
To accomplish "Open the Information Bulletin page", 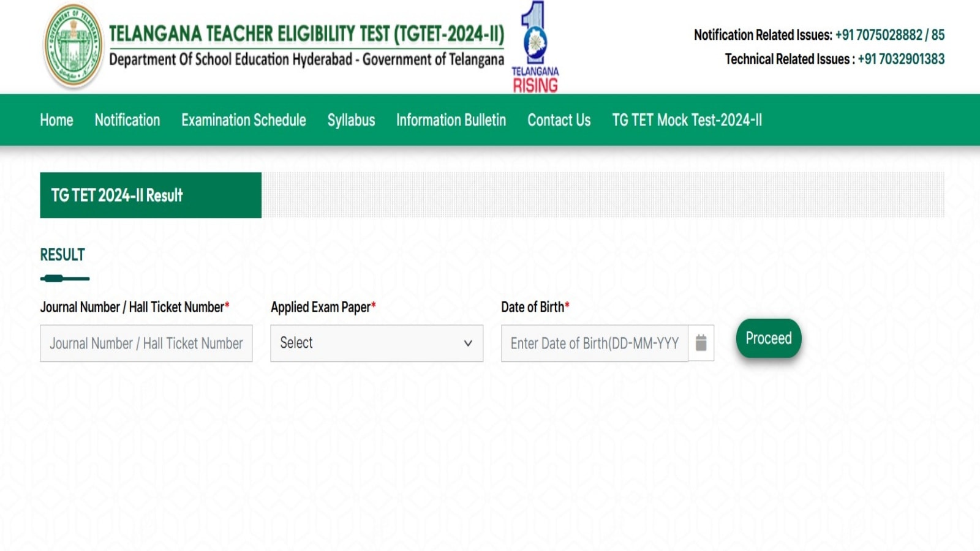I will tap(451, 120).
